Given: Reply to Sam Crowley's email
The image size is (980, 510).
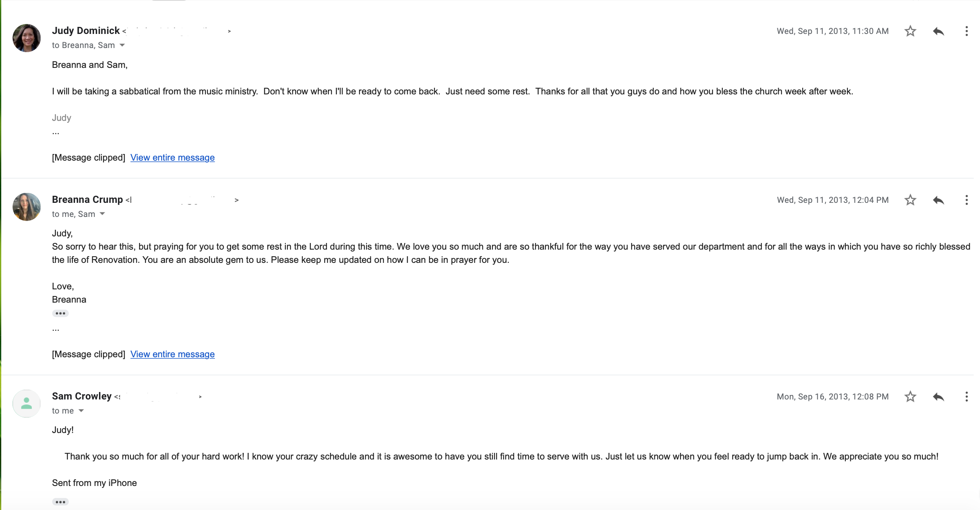Looking at the screenshot, I should click(x=938, y=397).
